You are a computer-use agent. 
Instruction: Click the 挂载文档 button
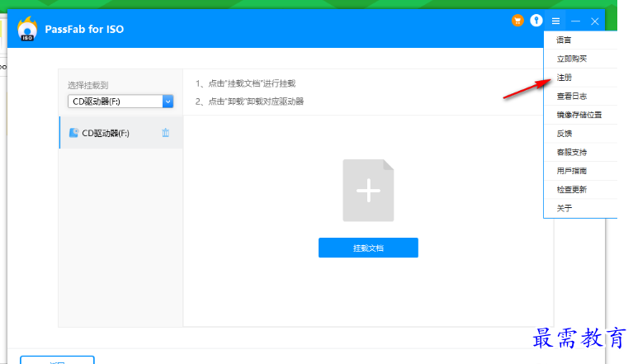click(368, 248)
